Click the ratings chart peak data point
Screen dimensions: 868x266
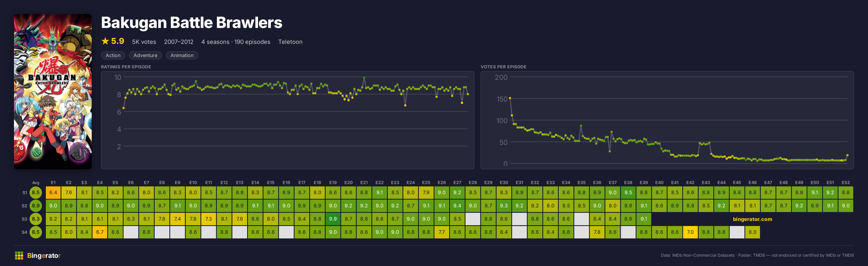tap(364, 78)
